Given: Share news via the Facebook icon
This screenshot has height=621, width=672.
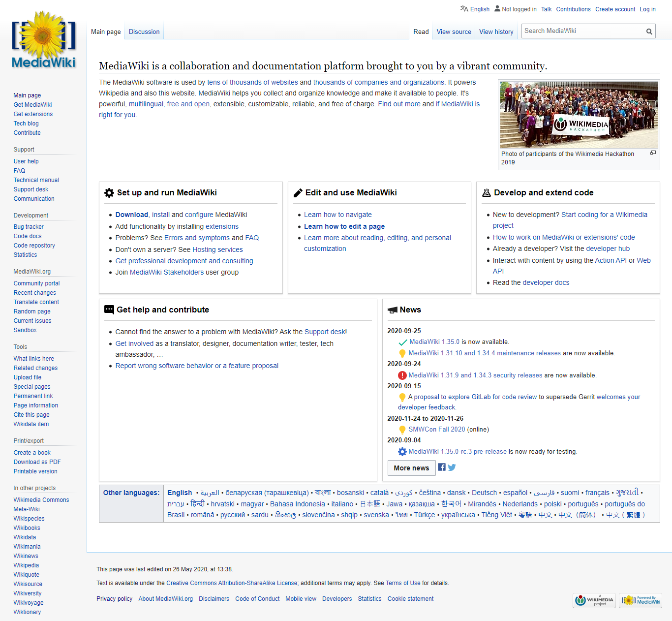Looking at the screenshot, I should tap(441, 467).
